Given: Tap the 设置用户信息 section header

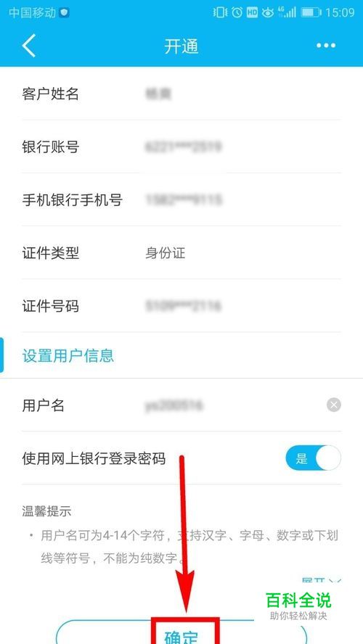Looking at the screenshot, I should (68, 355).
